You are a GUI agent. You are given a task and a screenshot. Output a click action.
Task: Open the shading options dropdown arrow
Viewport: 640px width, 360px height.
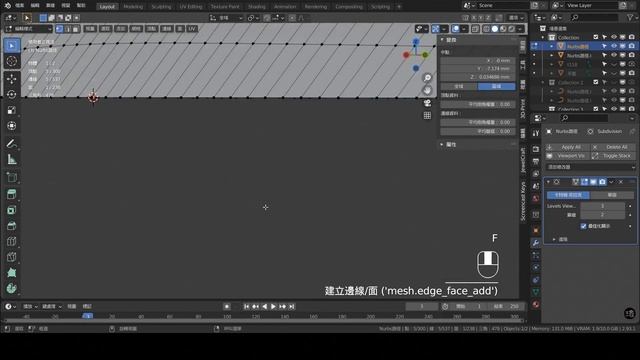click(520, 29)
